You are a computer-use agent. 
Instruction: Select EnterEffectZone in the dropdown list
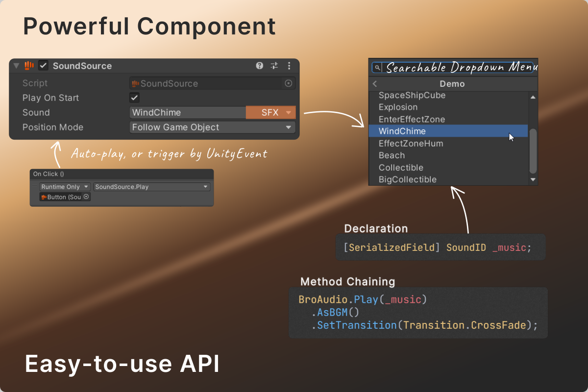click(448, 119)
